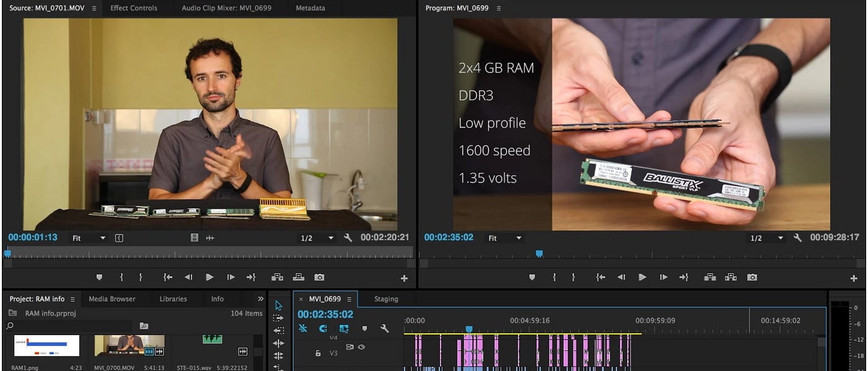Image resolution: width=868 pixels, height=371 pixels.
Task: Open the Project: RAM info panel menu
Action: pos(72,299)
